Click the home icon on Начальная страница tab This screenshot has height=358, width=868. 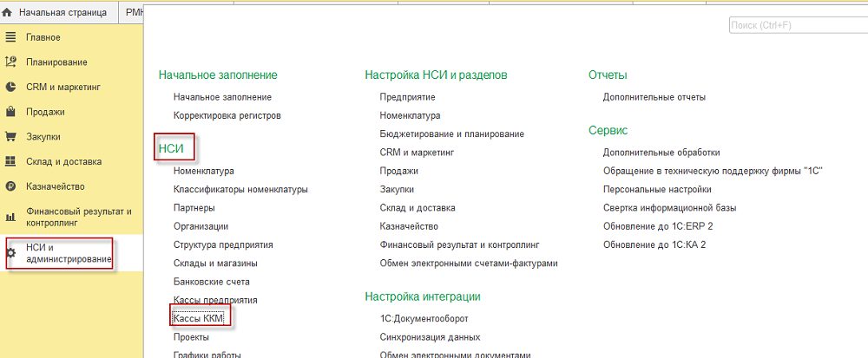(x=8, y=12)
